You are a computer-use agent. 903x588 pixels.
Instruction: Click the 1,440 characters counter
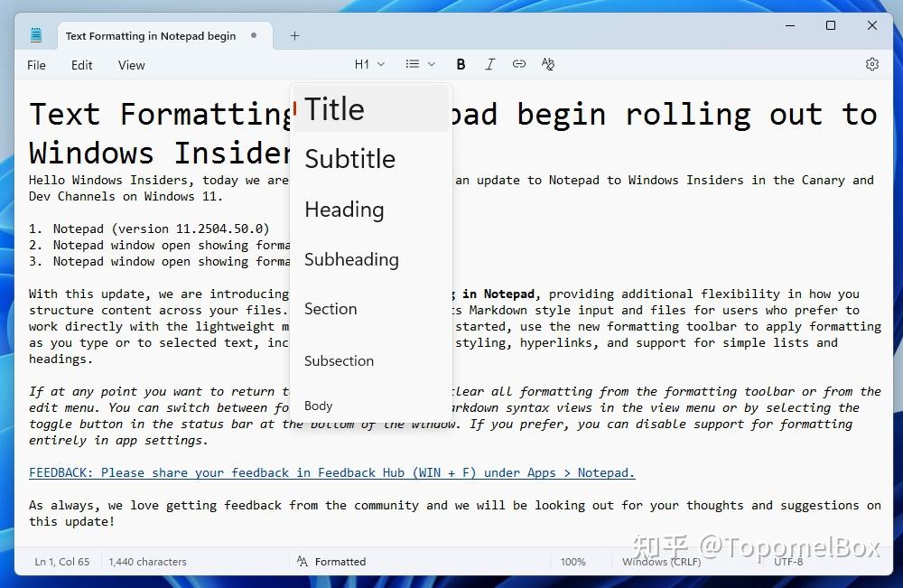147,561
